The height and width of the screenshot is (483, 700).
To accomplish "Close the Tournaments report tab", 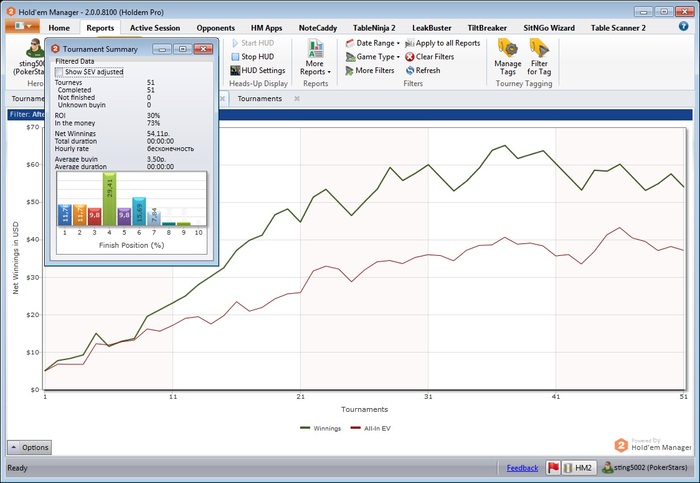I will pyautogui.click(x=297, y=99).
